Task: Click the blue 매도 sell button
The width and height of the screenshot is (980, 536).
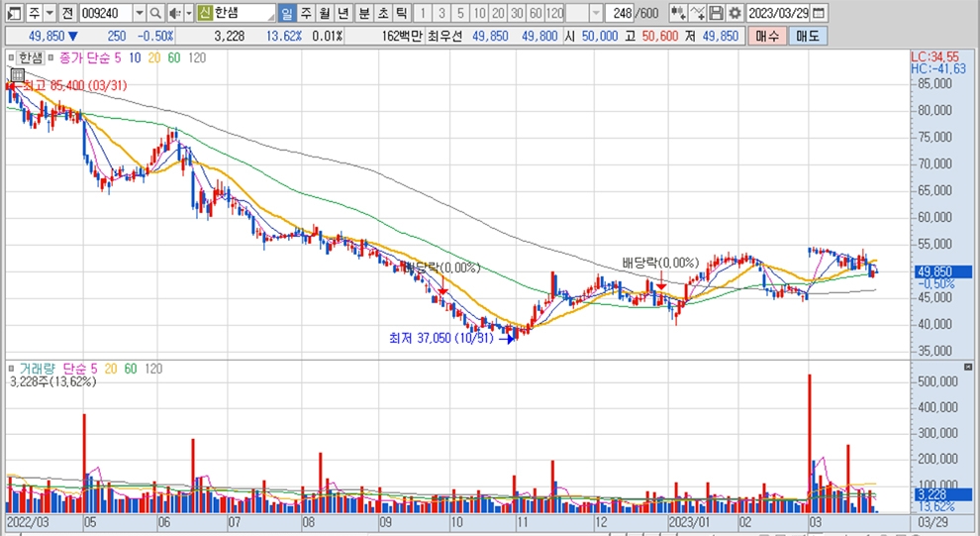Action: [807, 35]
